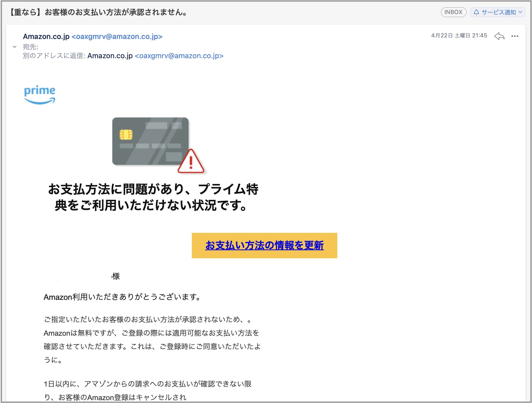Click the line Amazon利用いただきありがとうございます。
The image size is (532, 403).
[122, 297]
